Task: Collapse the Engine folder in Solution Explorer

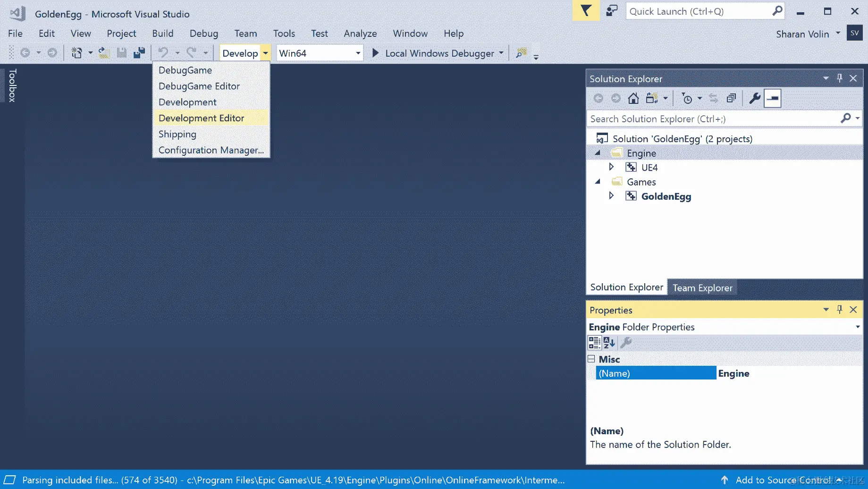Action: (598, 153)
